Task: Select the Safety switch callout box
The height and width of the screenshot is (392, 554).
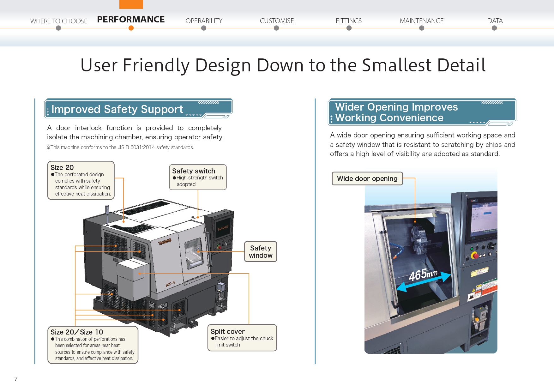Action: [x=198, y=177]
